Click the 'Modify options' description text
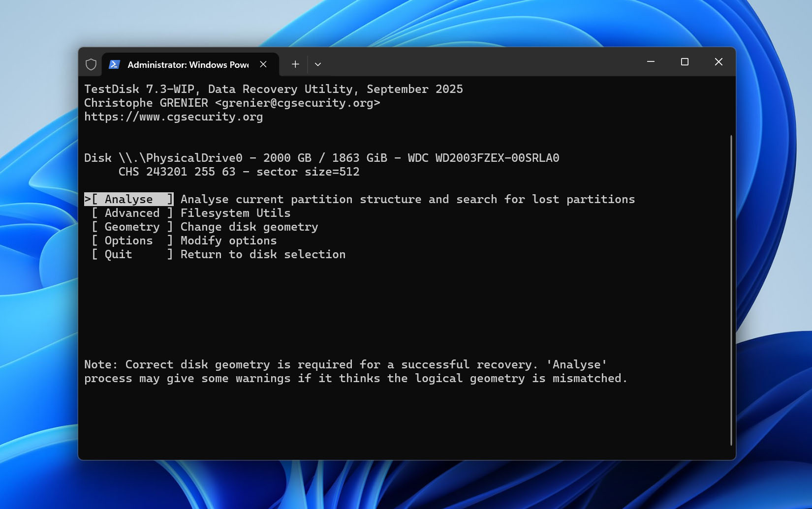The width and height of the screenshot is (812, 509). pos(228,240)
